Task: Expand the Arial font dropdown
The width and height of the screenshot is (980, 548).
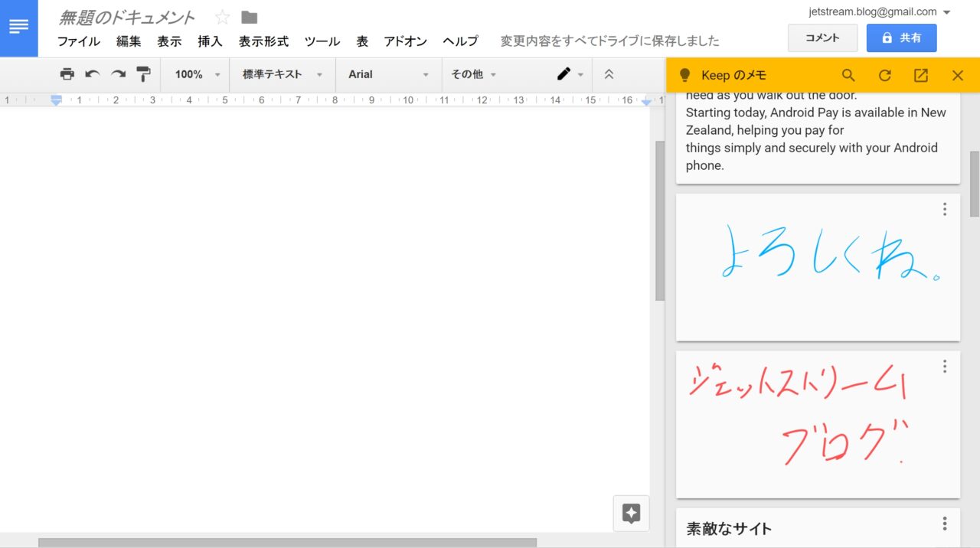Action: tap(388, 74)
